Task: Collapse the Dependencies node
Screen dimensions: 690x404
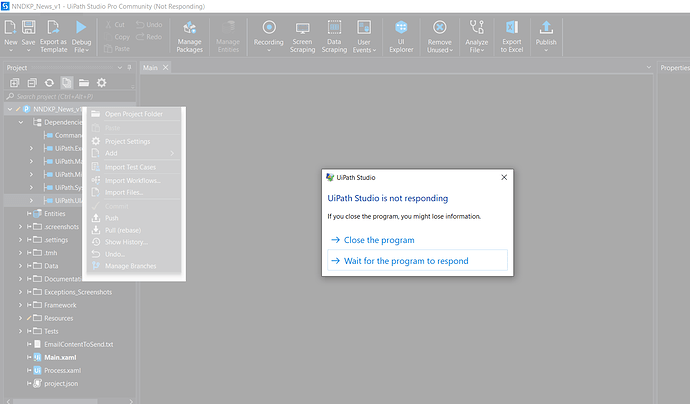Action: pos(21,122)
